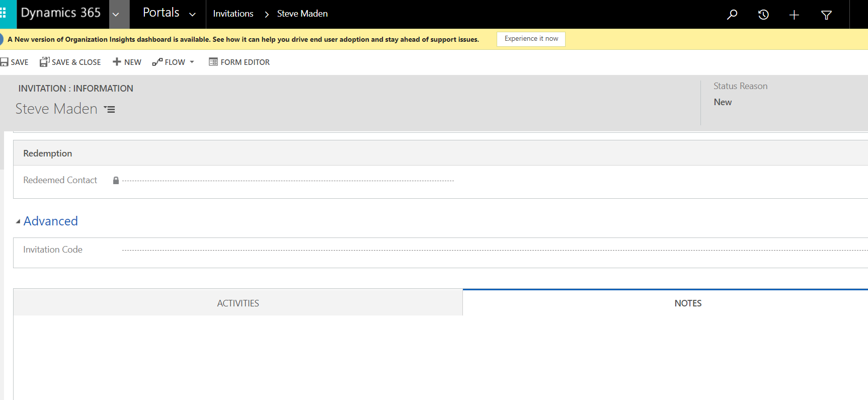Click the Redeemed Contact lock icon
Viewport: 868px width, 400px height.
pos(116,181)
